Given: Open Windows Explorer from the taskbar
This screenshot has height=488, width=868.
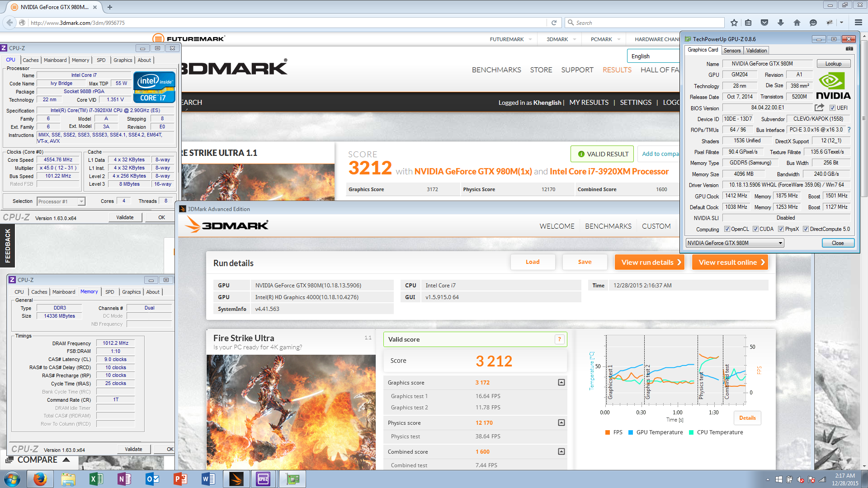Looking at the screenshot, I should (68, 479).
